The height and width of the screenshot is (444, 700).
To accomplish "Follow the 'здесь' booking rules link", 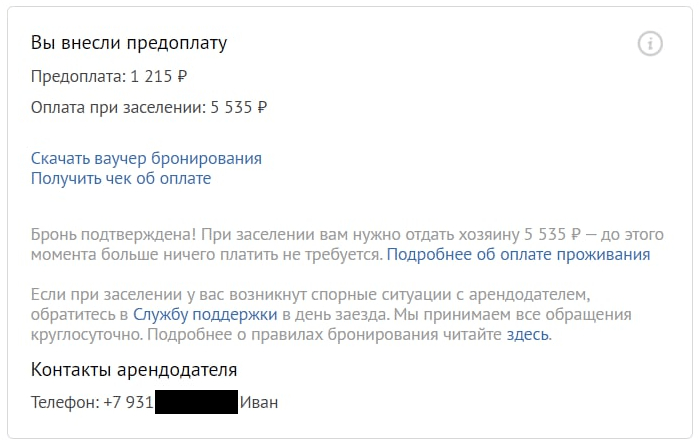I will pos(528,334).
